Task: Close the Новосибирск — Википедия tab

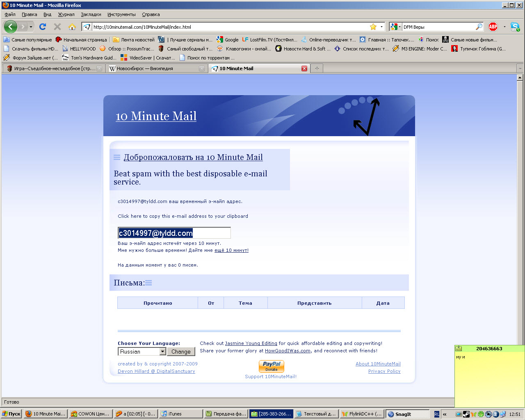Action: tap(202, 68)
